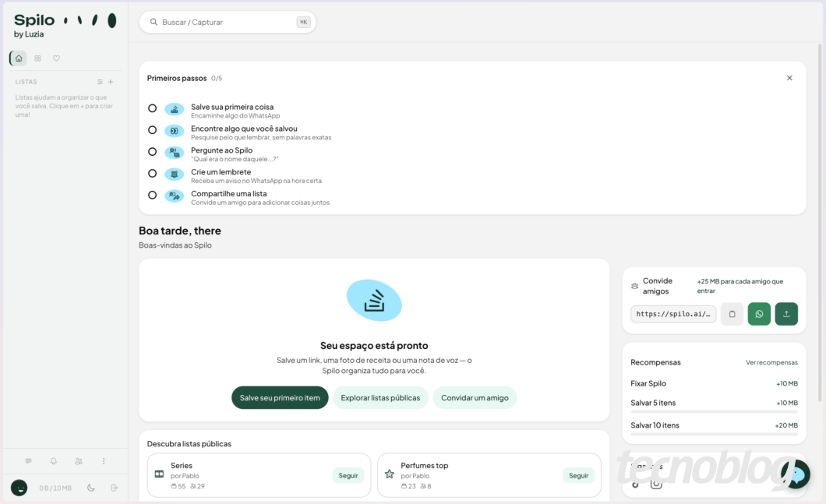Screen dimensions: 826x504
Task: Copy invite link with clipboard button
Action: [x=732, y=314]
